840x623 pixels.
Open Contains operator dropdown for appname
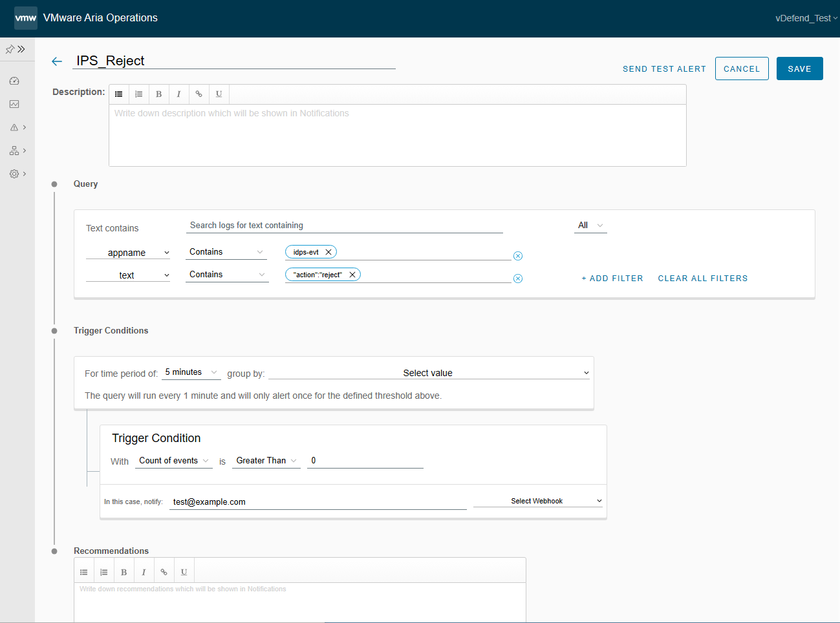coord(226,252)
